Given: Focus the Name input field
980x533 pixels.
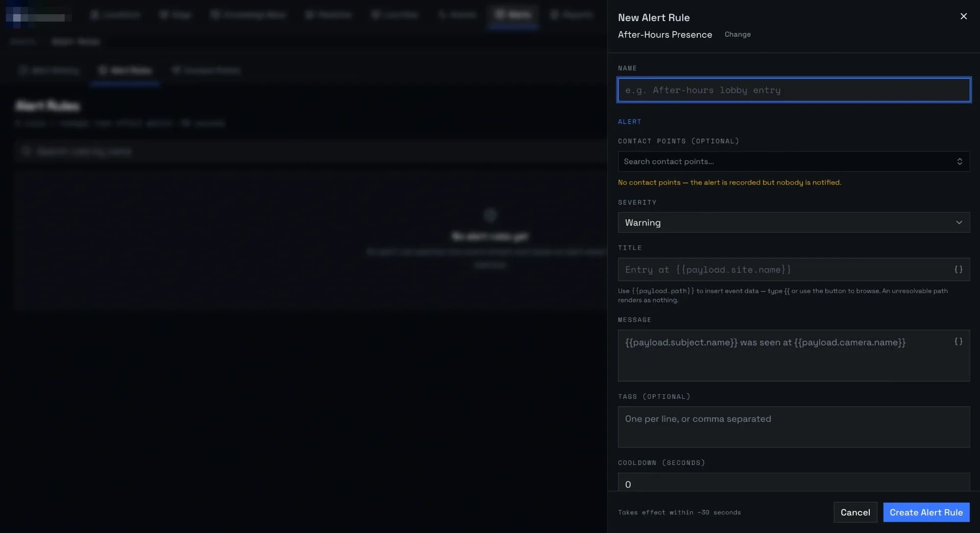Looking at the screenshot, I should coord(794,90).
